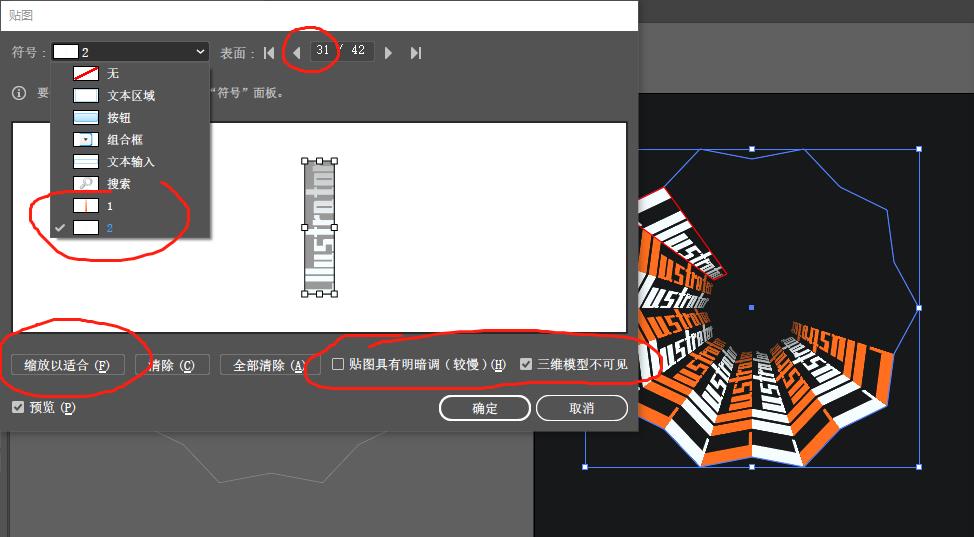Click top-right selection handle on canvas object
Viewport: 974px width, 537px height.
click(919, 149)
